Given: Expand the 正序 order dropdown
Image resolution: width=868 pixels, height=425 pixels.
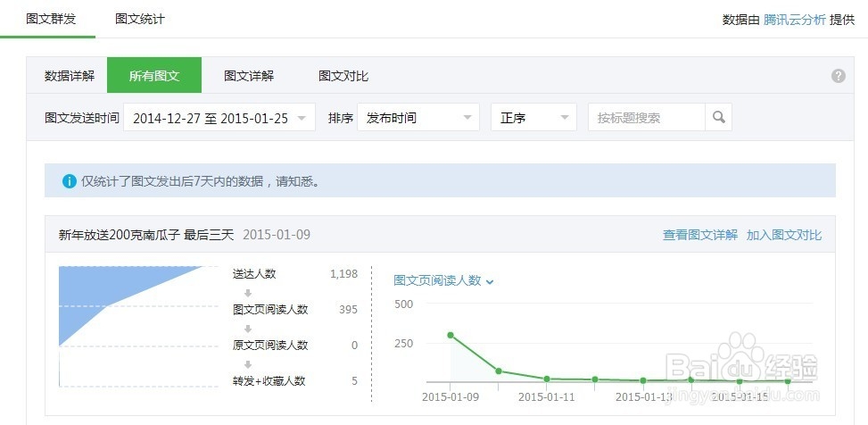Looking at the screenshot, I should click(533, 118).
